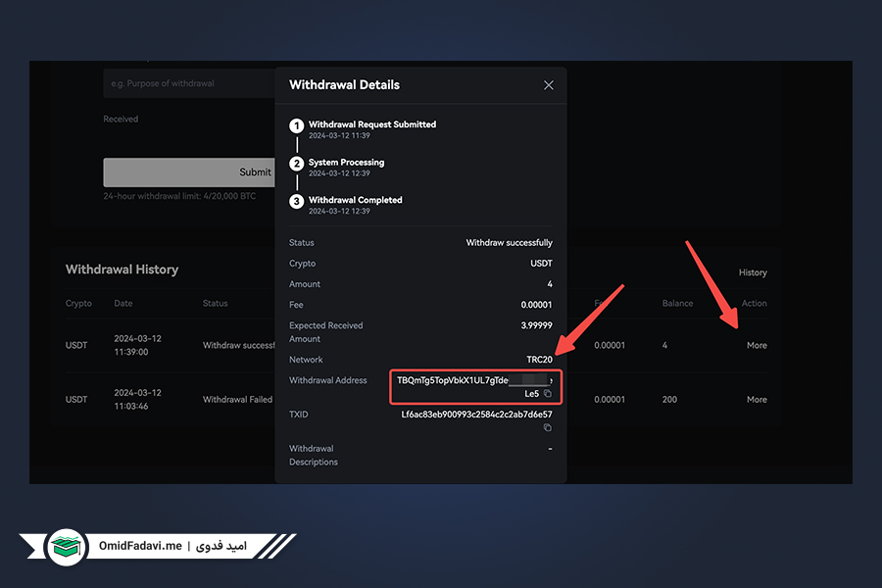
Task: Select the 'Received' label behind the dialog
Action: 121,119
